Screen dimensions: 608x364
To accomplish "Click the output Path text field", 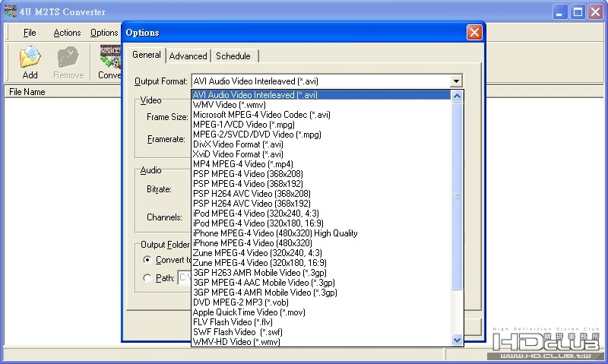I will tap(185, 277).
